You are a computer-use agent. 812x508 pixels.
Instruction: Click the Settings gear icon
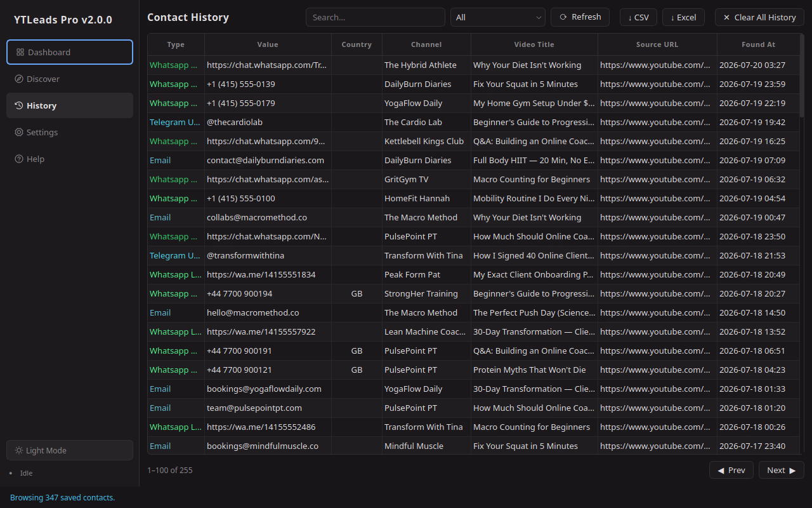(19, 132)
